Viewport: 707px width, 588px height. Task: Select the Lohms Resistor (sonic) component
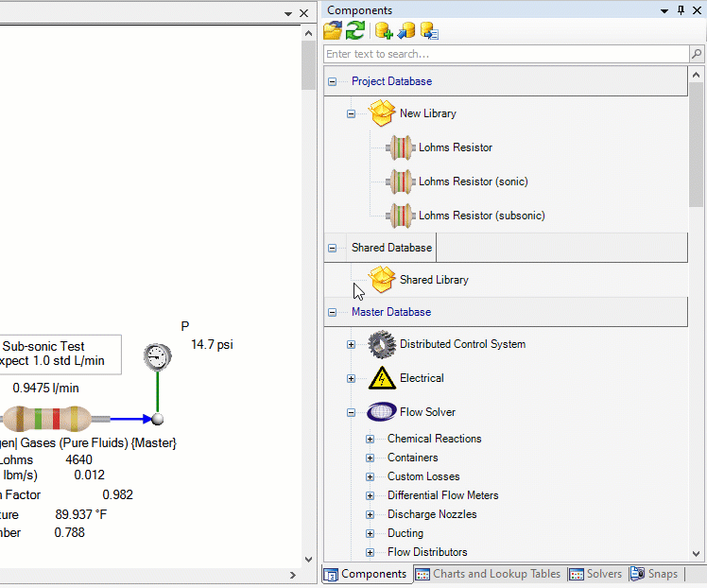pyautogui.click(x=473, y=182)
